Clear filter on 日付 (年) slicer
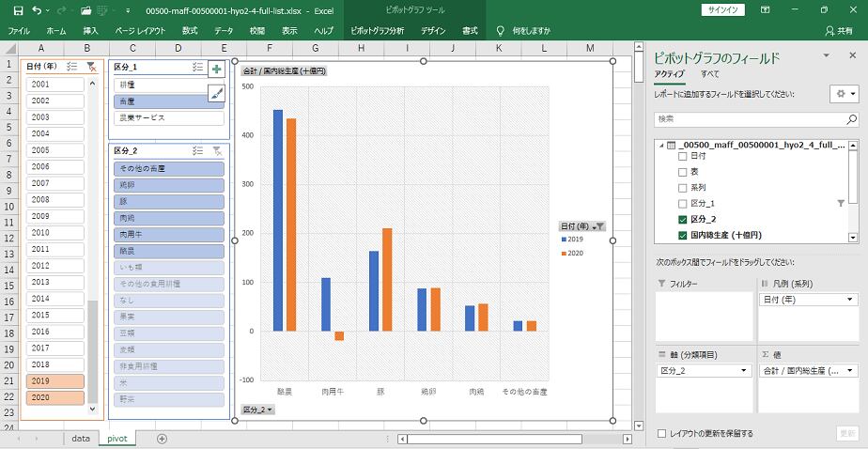The image size is (868, 449). pos(90,68)
